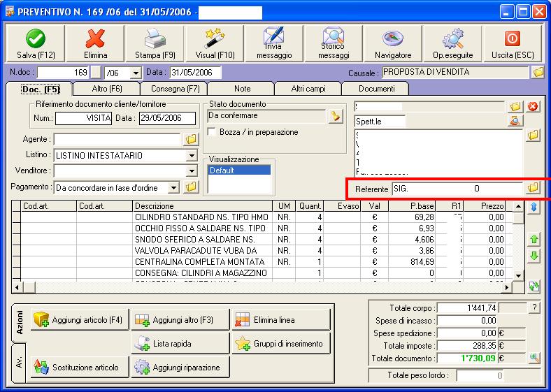Click Gruppi di inserimento button

(281, 344)
